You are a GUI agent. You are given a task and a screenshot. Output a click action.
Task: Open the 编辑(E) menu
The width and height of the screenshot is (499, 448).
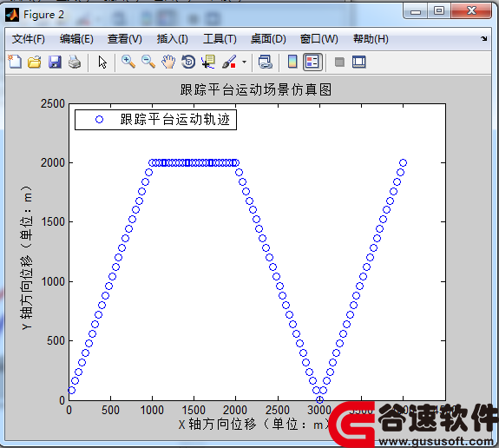76,39
